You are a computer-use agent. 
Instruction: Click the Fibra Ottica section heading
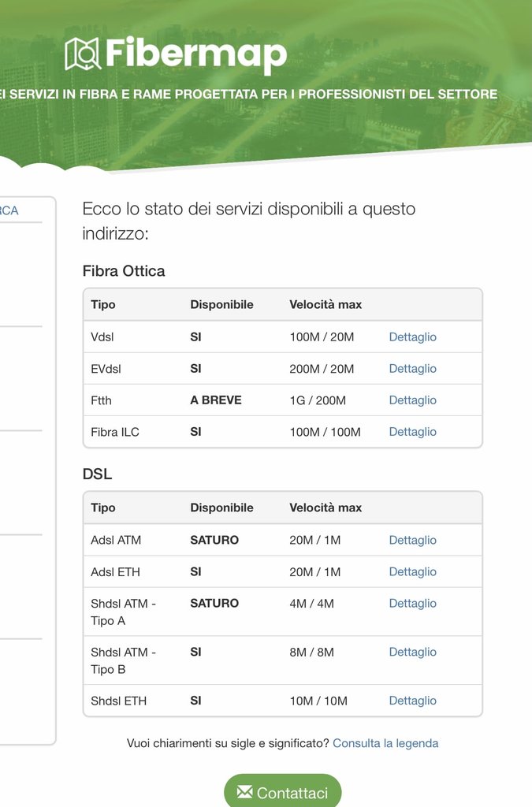124,271
